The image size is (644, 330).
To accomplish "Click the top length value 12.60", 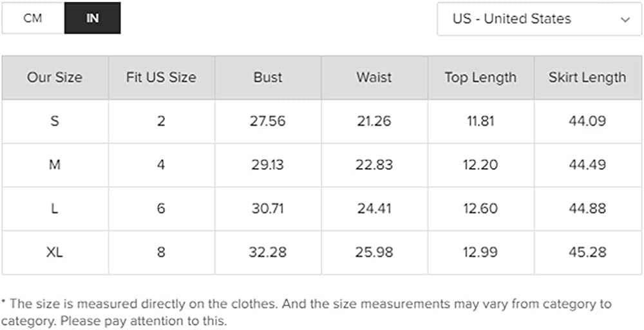I will click(x=480, y=209).
